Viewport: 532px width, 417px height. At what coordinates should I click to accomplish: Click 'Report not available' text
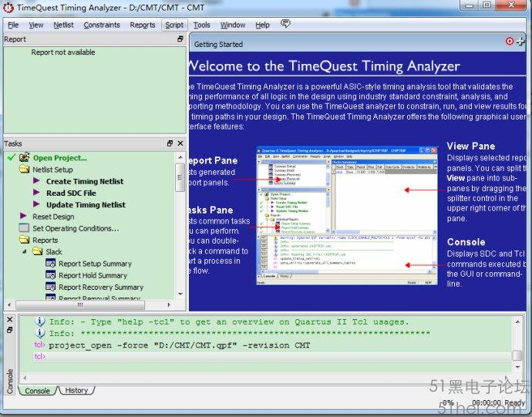click(63, 52)
